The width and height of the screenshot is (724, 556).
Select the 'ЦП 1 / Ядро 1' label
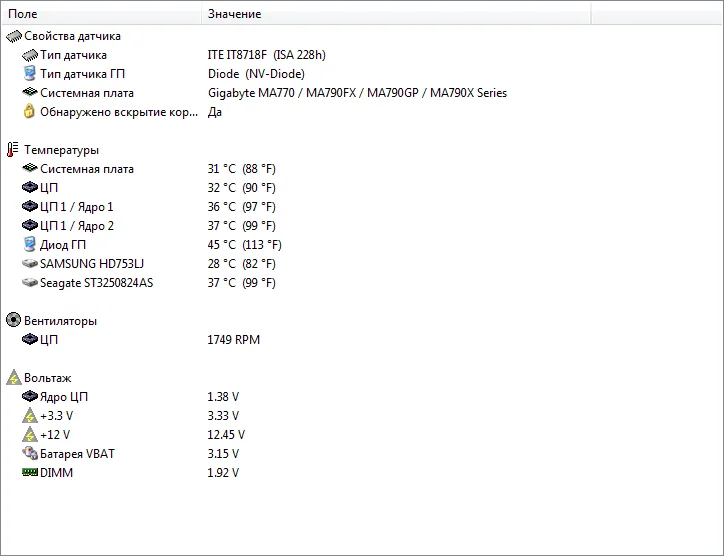(x=77, y=207)
